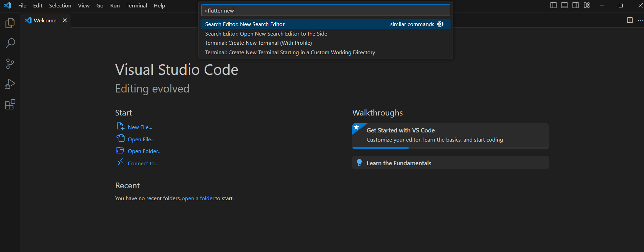Click the Connect to remote icon
Image resolution: width=644 pixels, height=252 pixels.
(x=120, y=162)
